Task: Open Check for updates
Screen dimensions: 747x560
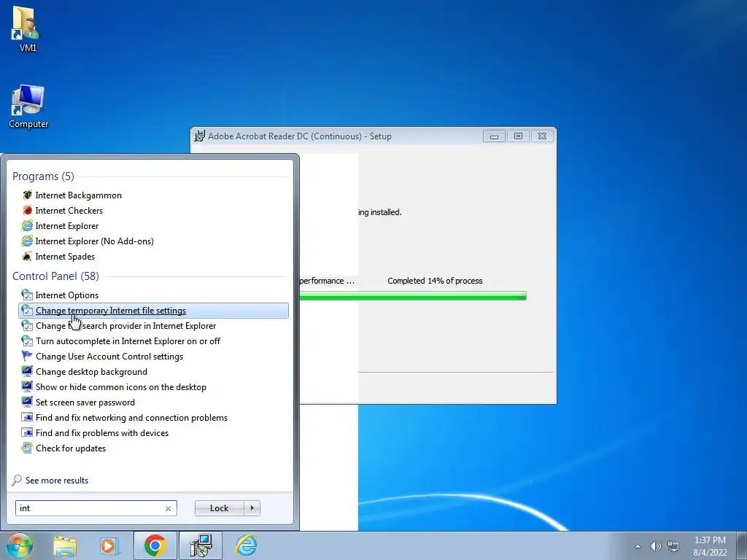Action: 71,448
